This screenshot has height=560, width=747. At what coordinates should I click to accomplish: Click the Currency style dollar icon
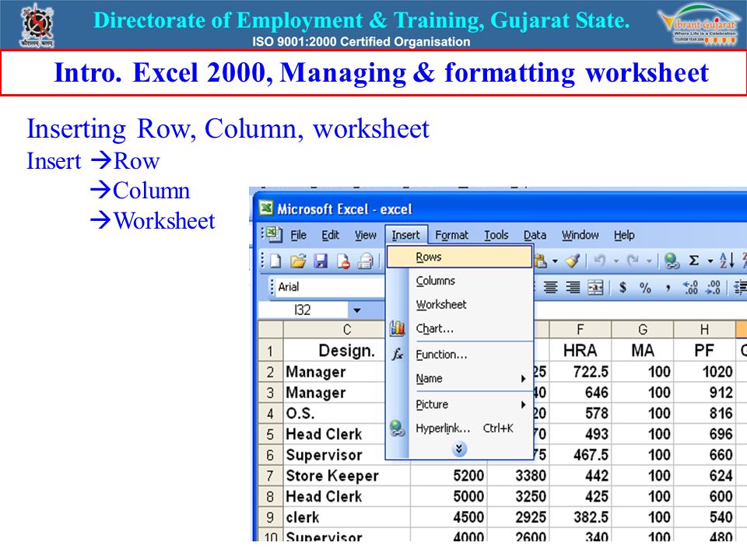(622, 287)
